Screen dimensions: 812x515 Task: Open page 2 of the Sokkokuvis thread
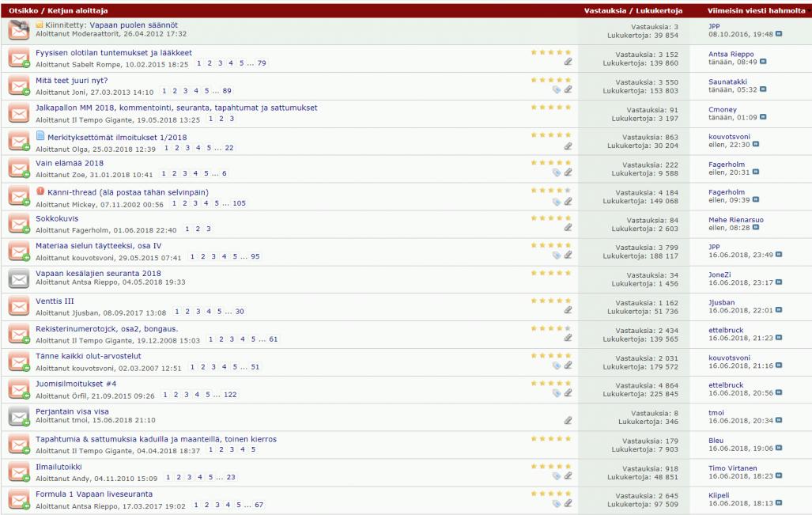pyautogui.click(x=198, y=229)
